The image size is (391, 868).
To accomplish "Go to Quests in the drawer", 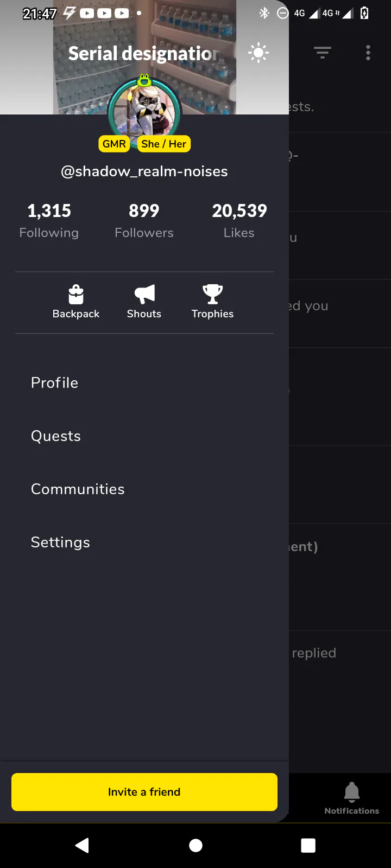I will coord(56,436).
